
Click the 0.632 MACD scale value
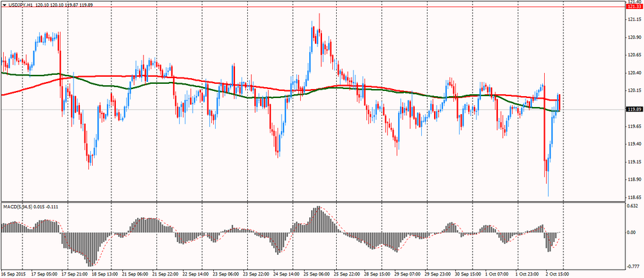[x=631, y=206]
